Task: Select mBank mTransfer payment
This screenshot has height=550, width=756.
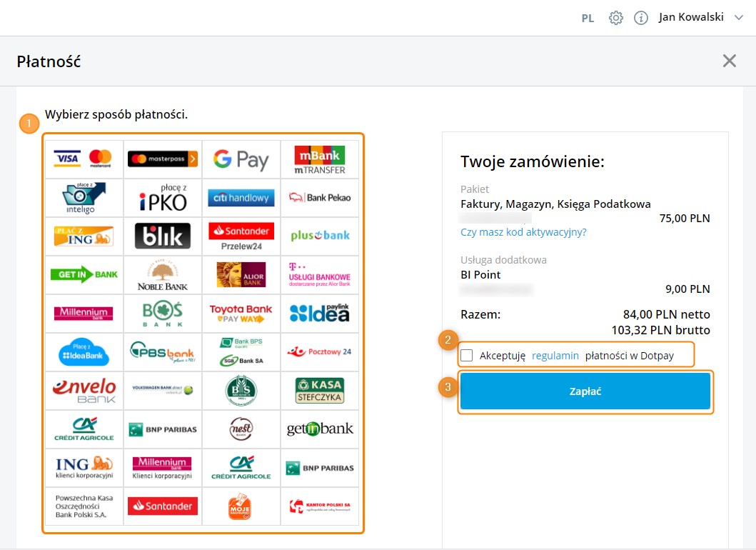Action: [320, 159]
